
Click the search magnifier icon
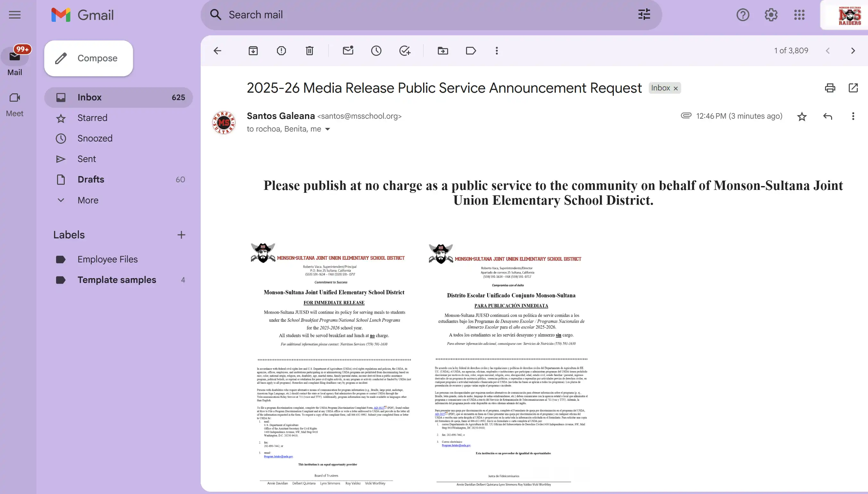pos(216,14)
